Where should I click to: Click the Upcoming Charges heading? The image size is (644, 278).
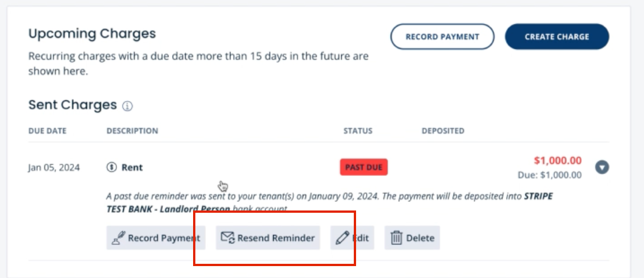tap(92, 33)
